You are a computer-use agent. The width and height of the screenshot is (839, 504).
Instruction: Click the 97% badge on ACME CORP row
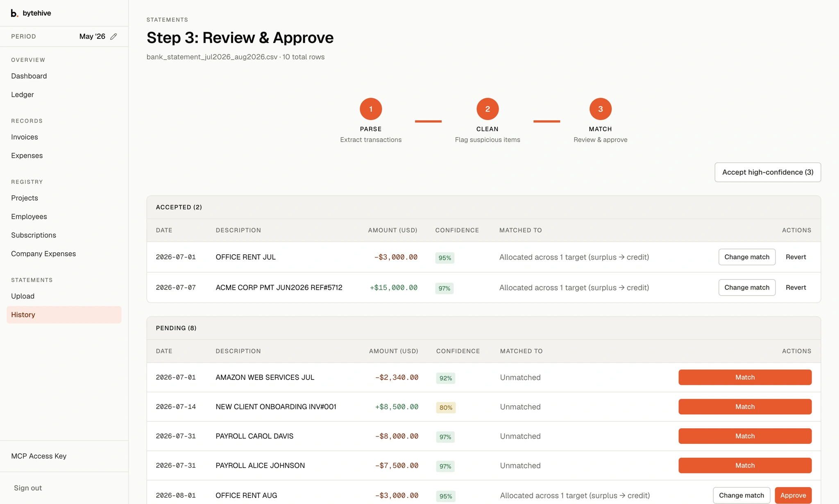click(x=444, y=288)
